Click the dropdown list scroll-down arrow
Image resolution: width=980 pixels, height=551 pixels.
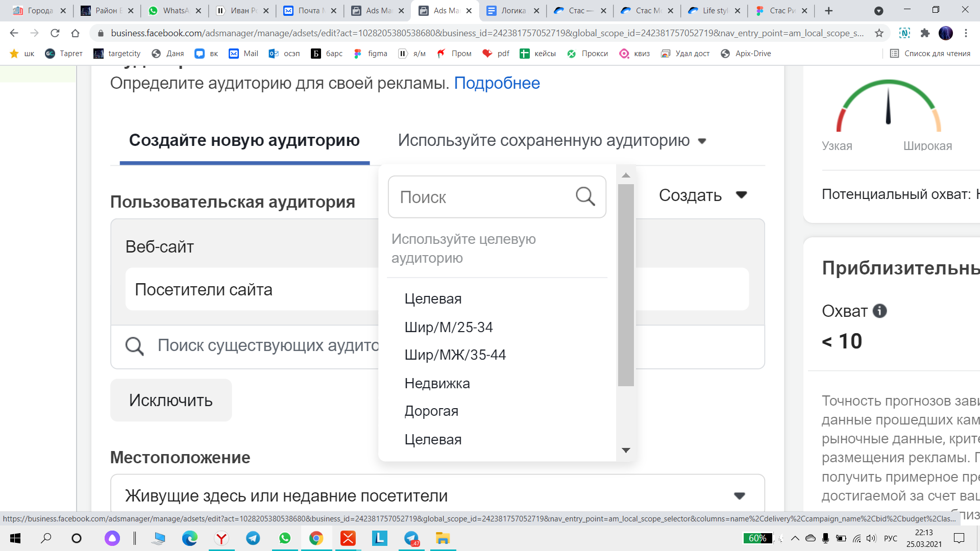click(626, 450)
